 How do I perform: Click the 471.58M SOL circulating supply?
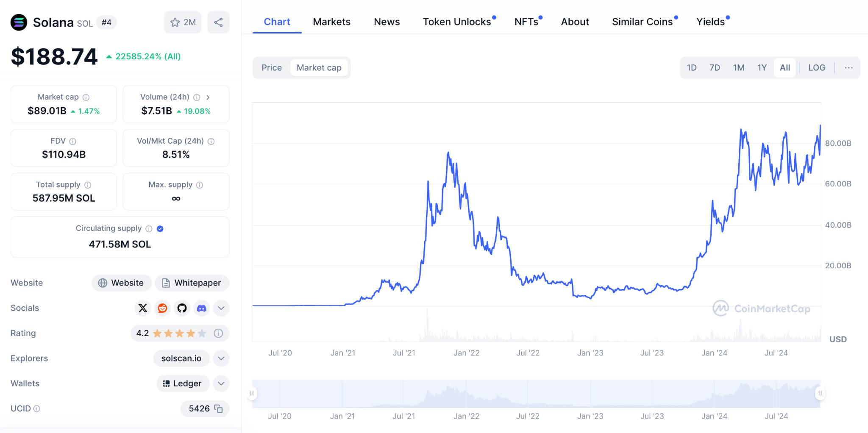(x=120, y=244)
